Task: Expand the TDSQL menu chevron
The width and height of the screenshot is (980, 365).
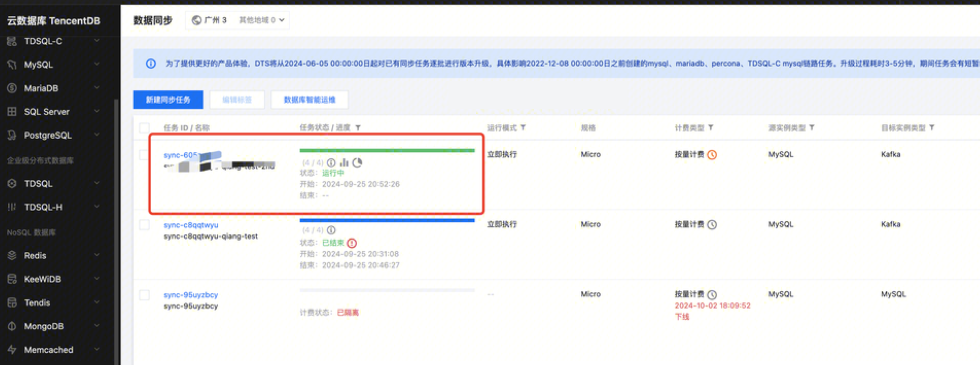Action: 97,183
